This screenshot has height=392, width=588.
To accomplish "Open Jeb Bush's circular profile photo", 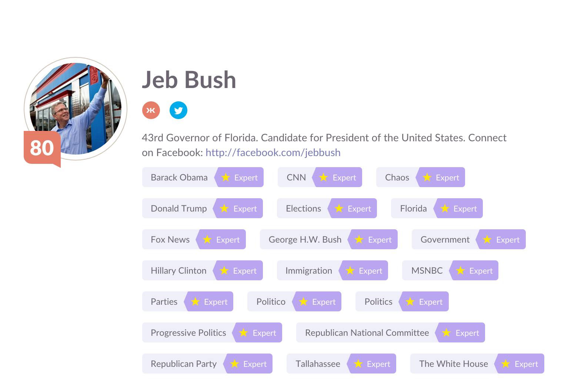I will coord(76,108).
